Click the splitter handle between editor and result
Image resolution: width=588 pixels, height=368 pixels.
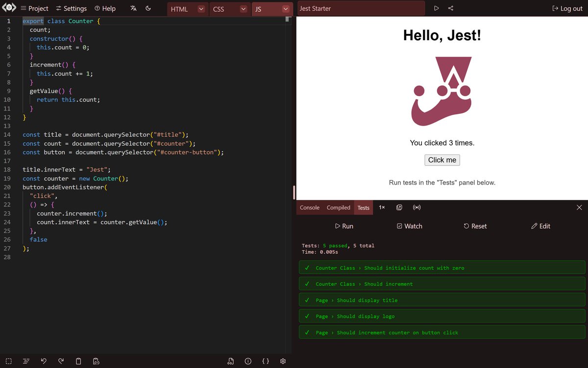click(294, 192)
